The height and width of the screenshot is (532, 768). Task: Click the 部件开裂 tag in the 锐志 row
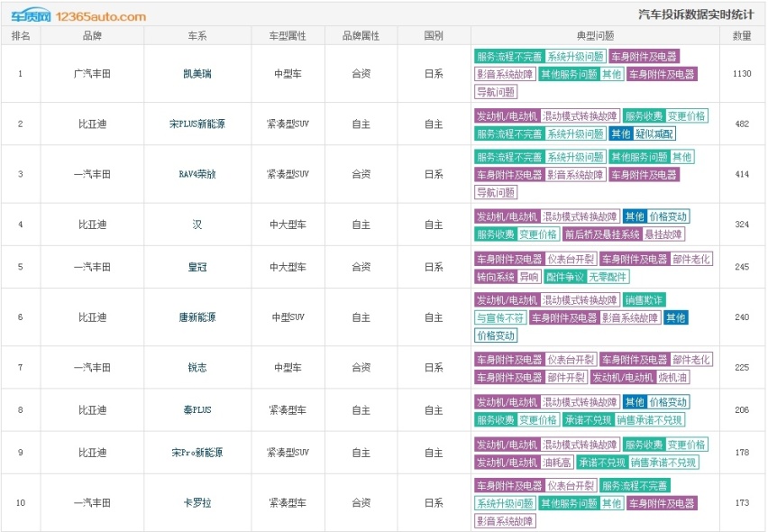coord(566,378)
